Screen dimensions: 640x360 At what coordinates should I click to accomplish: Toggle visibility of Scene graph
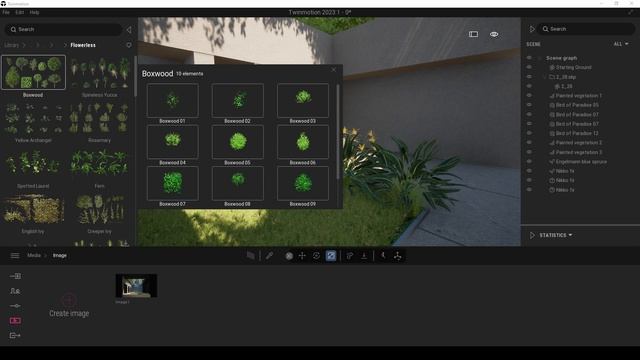coord(529,58)
